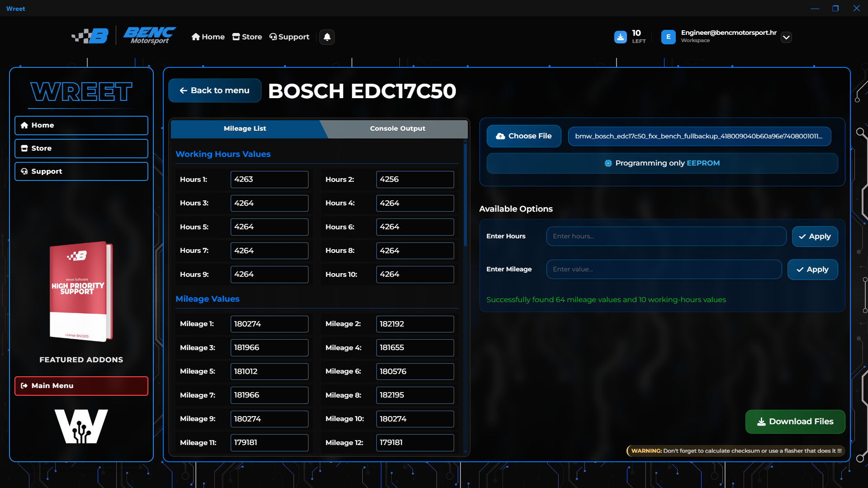Click the chip icon on Programming only EEPROM

607,163
